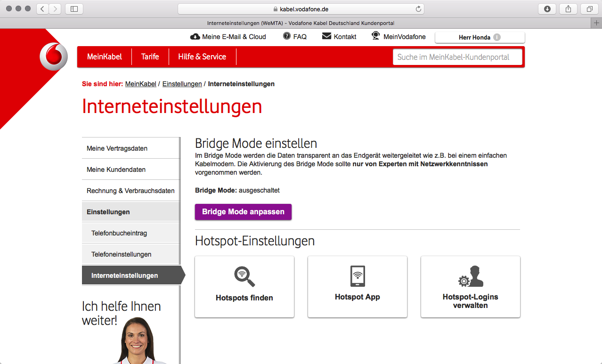Follow the MeinKabel breadcrumb link
The height and width of the screenshot is (364, 602).
click(141, 84)
